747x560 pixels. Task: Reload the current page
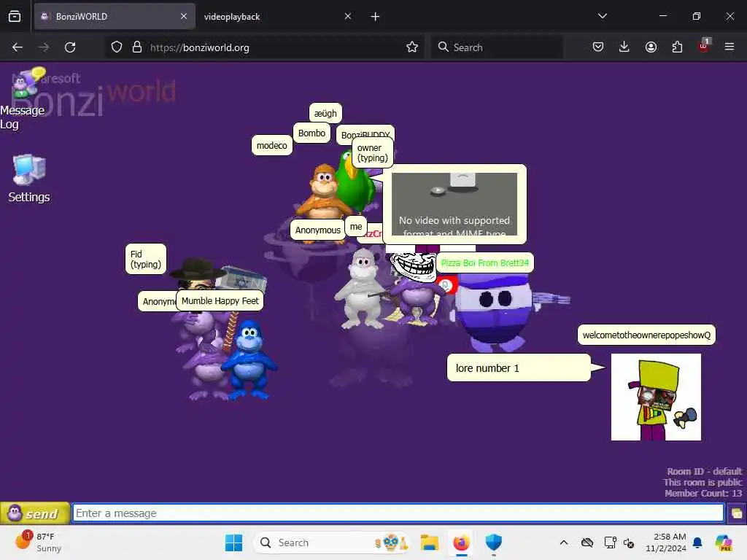70,47
